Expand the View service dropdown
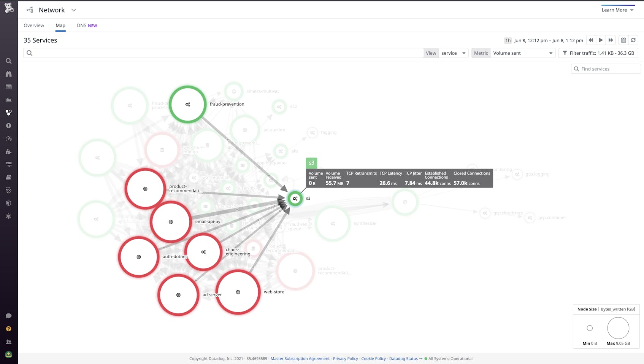The height and width of the screenshot is (364, 644). pos(453,53)
